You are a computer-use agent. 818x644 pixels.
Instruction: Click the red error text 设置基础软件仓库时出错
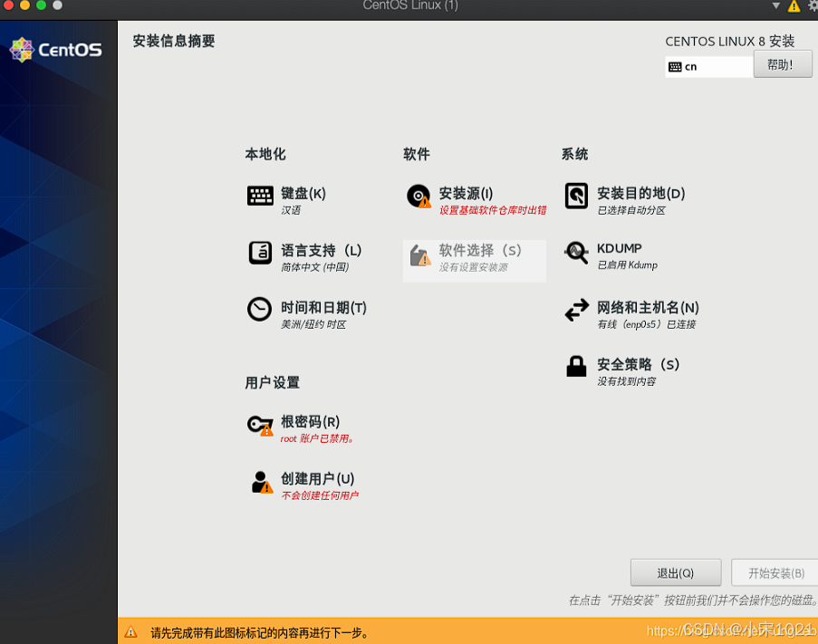(x=493, y=210)
